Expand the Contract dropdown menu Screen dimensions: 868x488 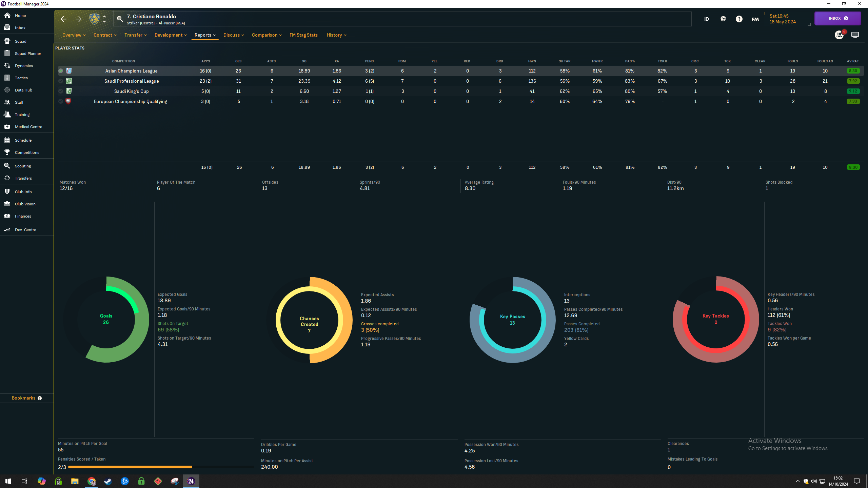click(x=105, y=35)
